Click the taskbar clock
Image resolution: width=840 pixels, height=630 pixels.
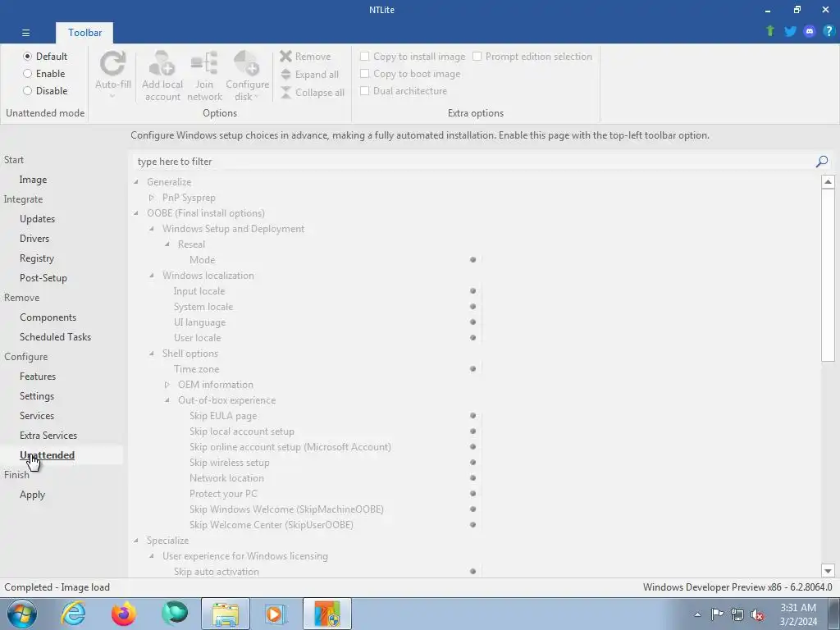click(798, 614)
